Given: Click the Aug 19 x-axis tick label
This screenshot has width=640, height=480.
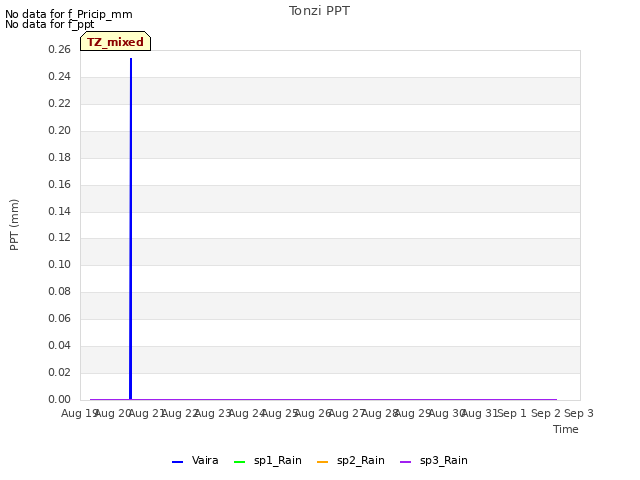Looking at the screenshot, I should tap(78, 413).
